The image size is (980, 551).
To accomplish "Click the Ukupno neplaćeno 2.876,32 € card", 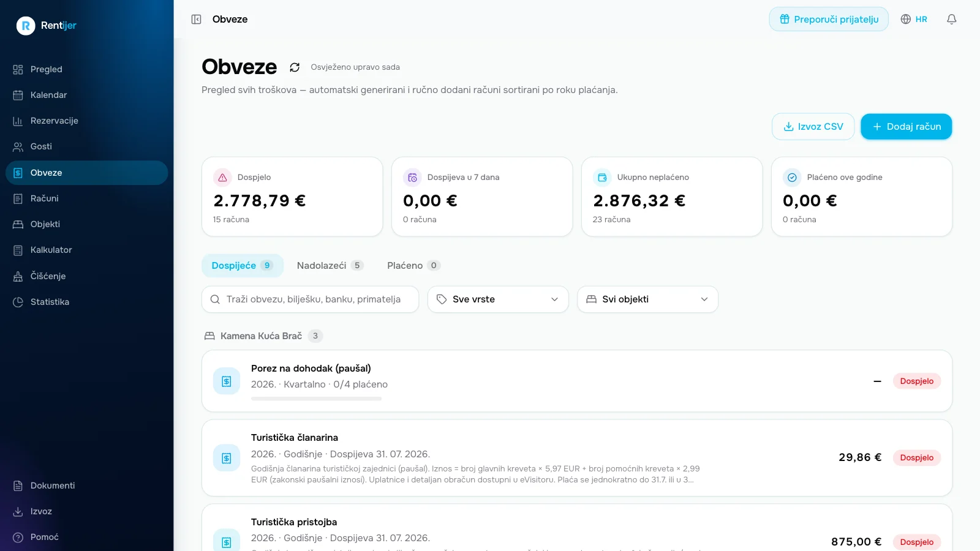I will (672, 197).
